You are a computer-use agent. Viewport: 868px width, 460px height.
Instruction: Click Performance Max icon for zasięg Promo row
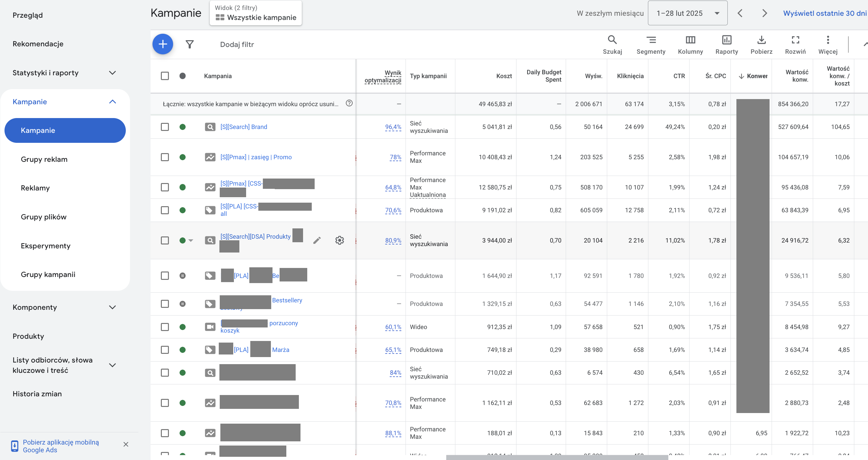coord(210,157)
